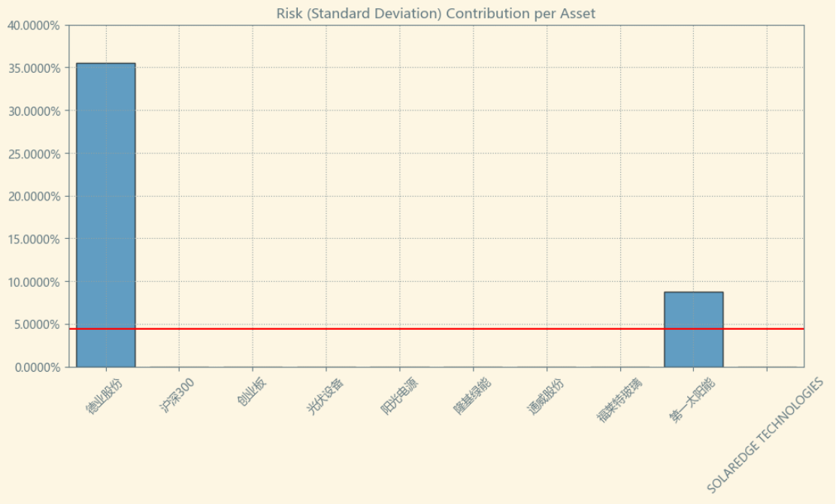Click the 35.0000% y-axis tick label
The width and height of the screenshot is (836, 504).
34,68
